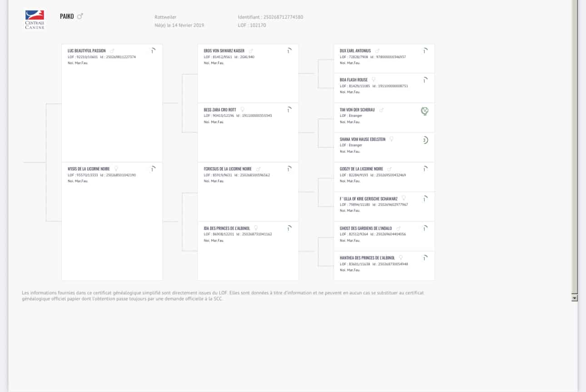Click the rating icon in Hanthea Des Princes De L'Albinol's box
This screenshot has height=392, width=586.
[425, 258]
